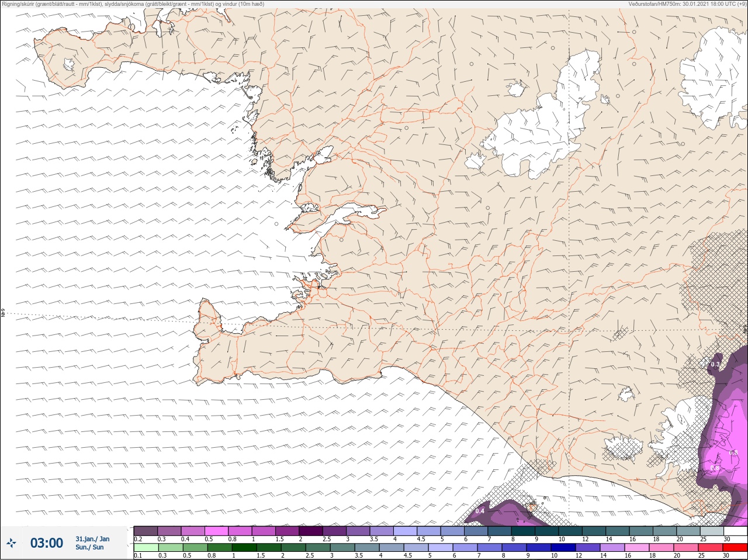Screen dimensions: 748x560
Task: Click the weekday text 'Sun./ Sun'
Action: coord(89,547)
